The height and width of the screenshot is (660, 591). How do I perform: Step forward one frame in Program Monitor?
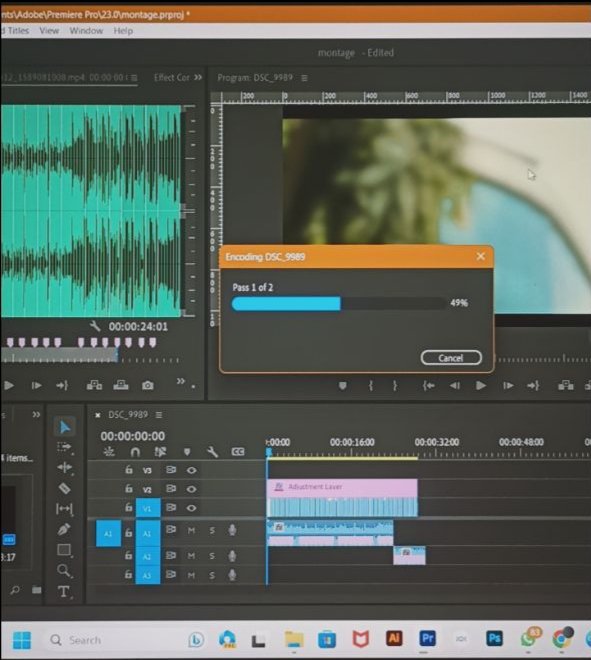click(x=508, y=385)
